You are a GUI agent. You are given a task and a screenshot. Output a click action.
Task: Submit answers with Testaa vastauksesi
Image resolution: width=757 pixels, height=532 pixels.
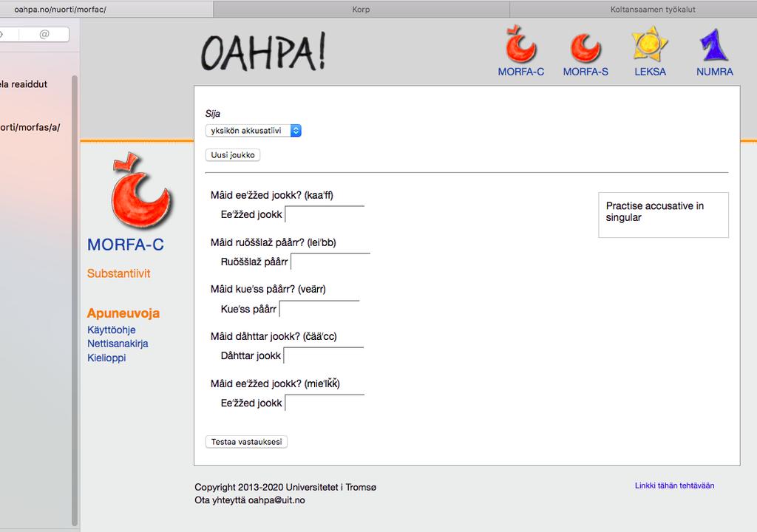tap(246, 442)
